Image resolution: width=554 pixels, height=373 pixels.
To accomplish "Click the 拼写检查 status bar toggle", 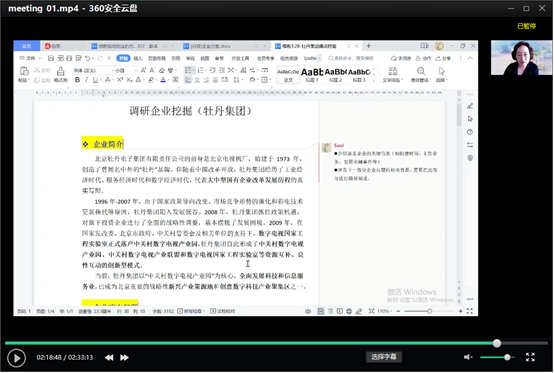I will 191,311.
